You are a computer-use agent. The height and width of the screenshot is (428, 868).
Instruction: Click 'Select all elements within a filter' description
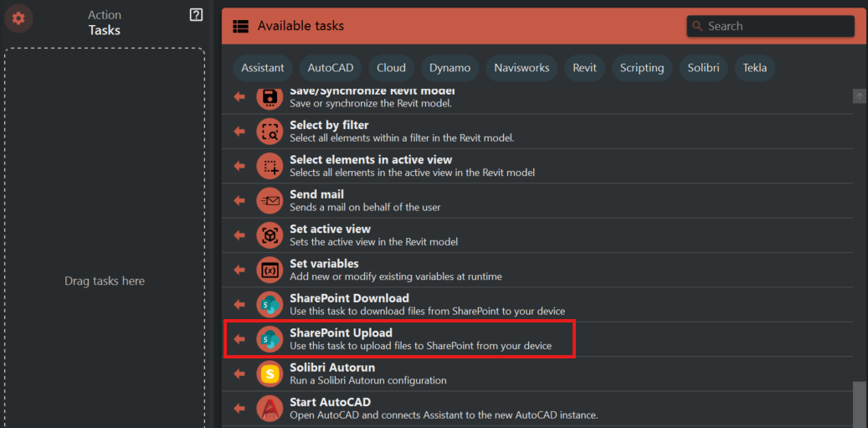[x=402, y=138]
